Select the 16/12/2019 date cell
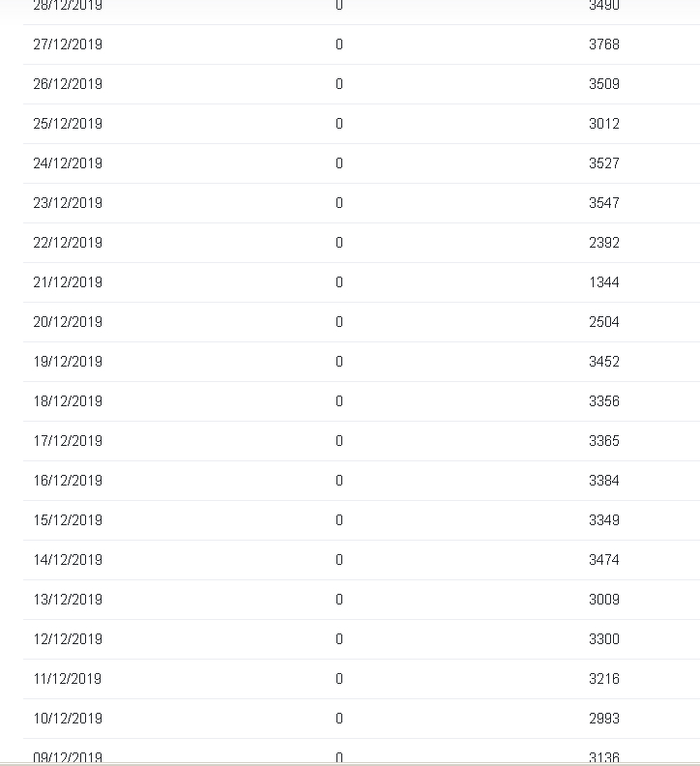Viewport: 700px width, 766px height. point(68,481)
